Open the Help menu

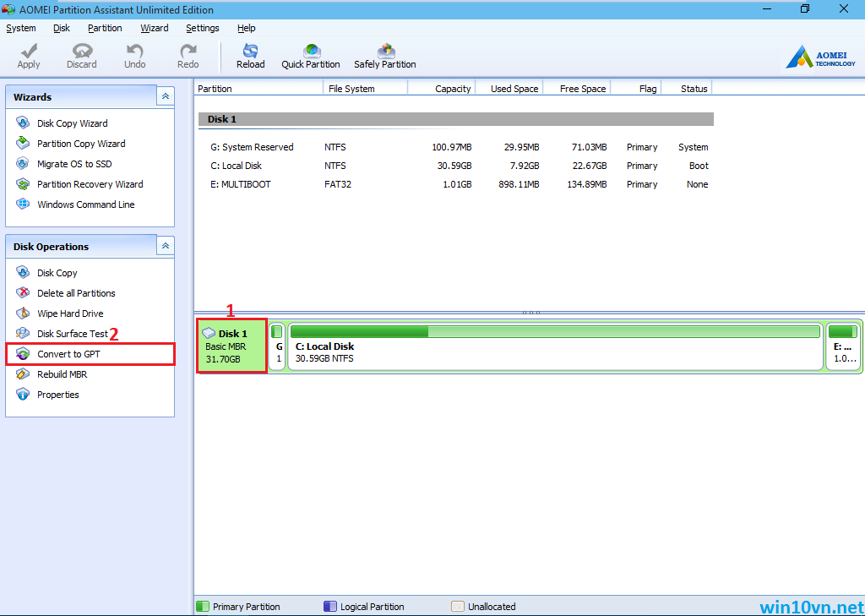point(246,28)
